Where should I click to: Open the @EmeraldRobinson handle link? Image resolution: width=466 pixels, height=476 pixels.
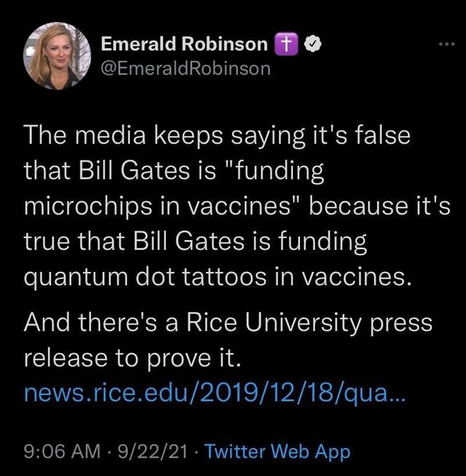click(186, 68)
